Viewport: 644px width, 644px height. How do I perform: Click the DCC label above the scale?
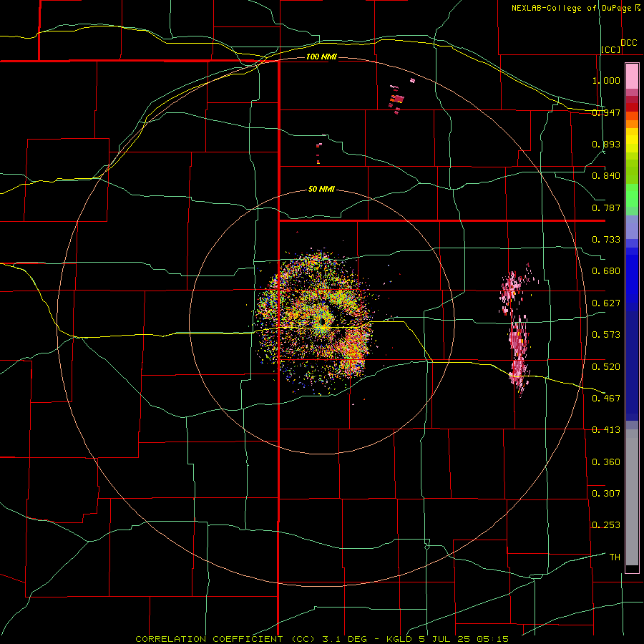(628, 43)
